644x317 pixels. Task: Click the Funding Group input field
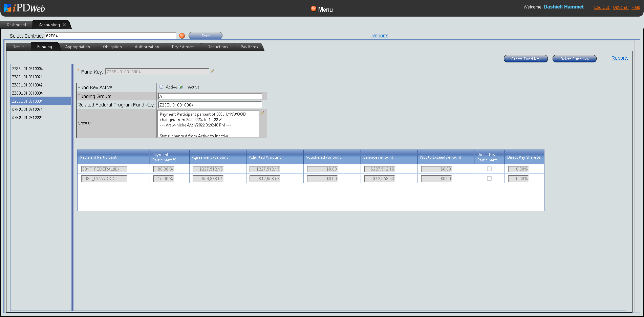[x=210, y=96]
